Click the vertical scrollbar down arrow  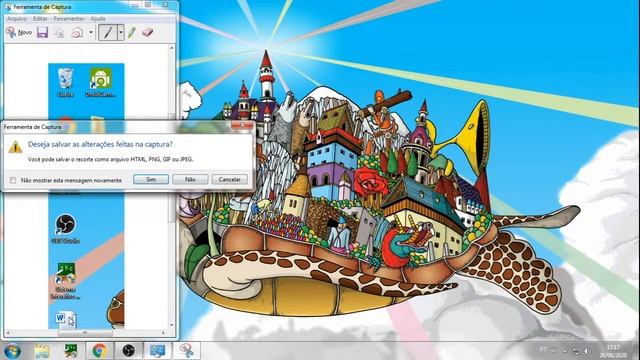coord(172,325)
